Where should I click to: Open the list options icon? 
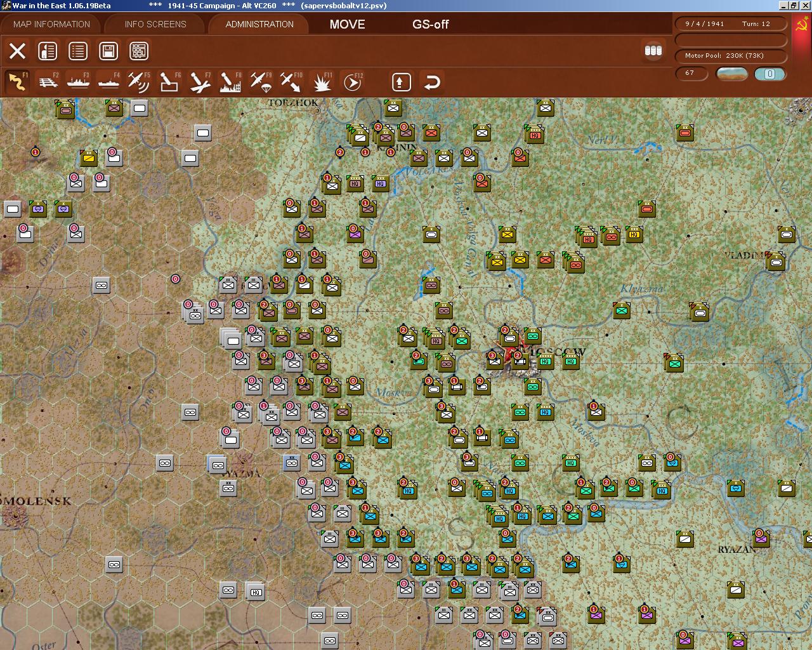78,51
